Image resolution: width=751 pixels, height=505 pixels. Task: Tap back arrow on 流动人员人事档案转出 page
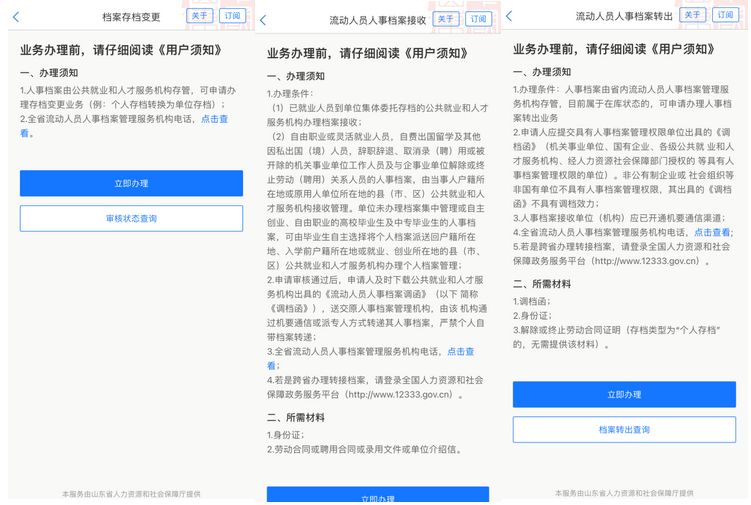[509, 17]
